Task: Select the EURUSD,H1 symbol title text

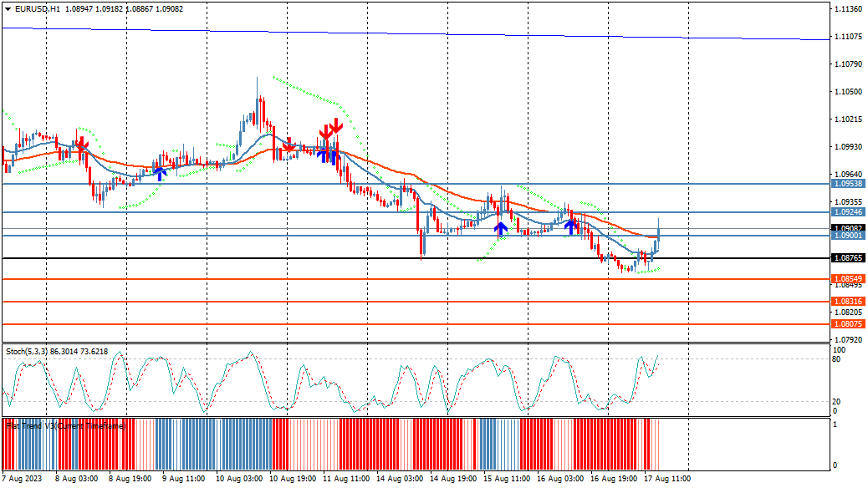Action: [38, 9]
